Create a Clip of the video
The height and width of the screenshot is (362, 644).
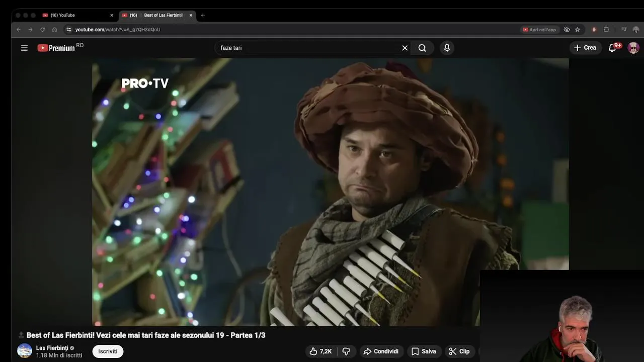pyautogui.click(x=459, y=351)
